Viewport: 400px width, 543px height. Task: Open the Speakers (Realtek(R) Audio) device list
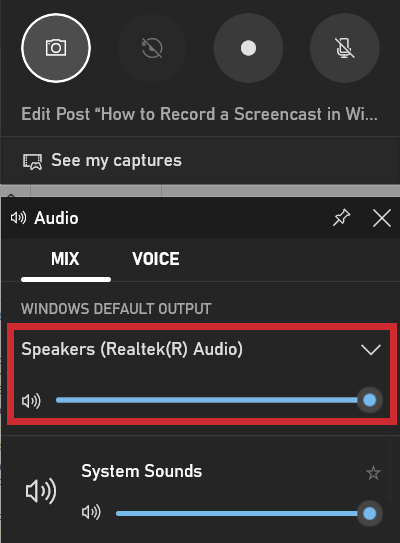tap(201, 349)
